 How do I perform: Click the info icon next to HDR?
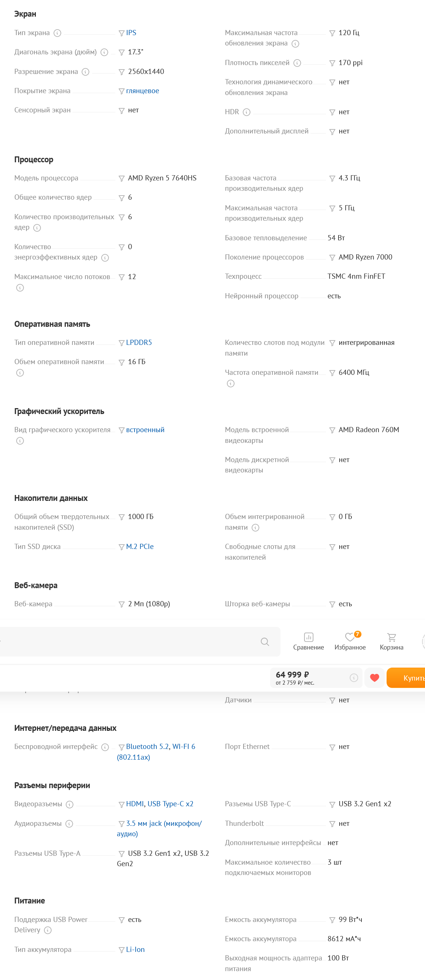point(246,112)
